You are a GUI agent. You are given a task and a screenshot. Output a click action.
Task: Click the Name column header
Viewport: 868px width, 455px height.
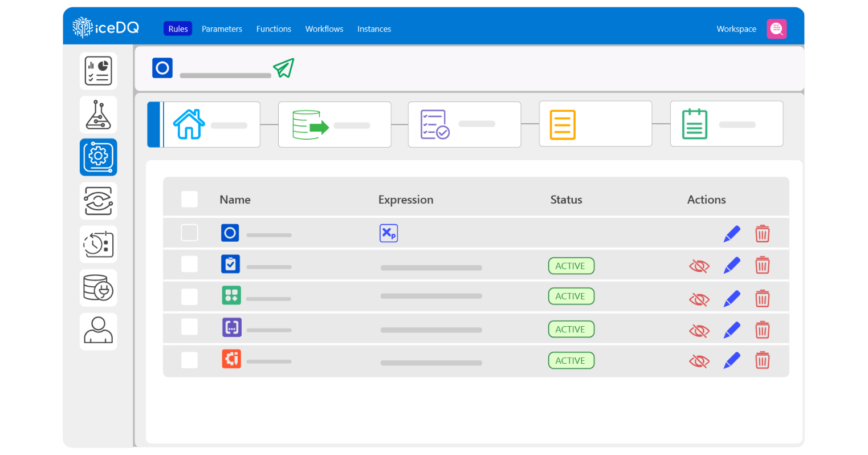(x=235, y=200)
